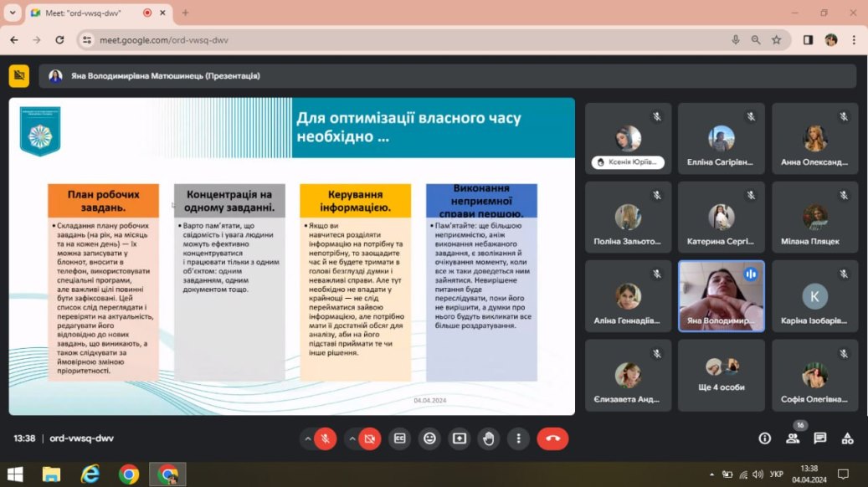Expand microphone audio settings chevron
The height and width of the screenshot is (487, 868).
coord(307,438)
